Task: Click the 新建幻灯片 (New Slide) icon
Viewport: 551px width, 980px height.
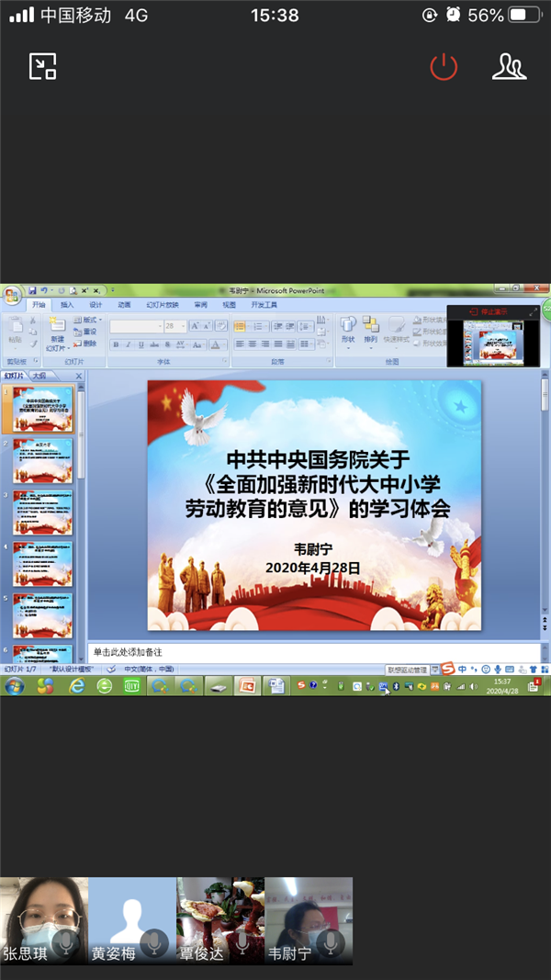Action: click(56, 329)
